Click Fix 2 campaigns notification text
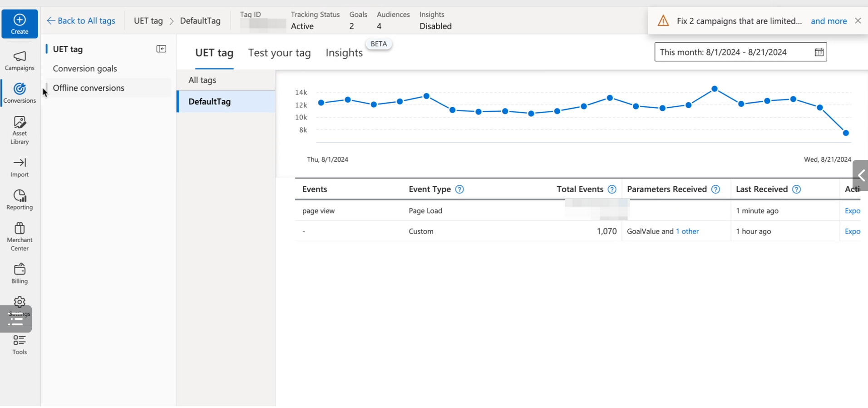Screen dimensions: 868x408 coord(739,21)
